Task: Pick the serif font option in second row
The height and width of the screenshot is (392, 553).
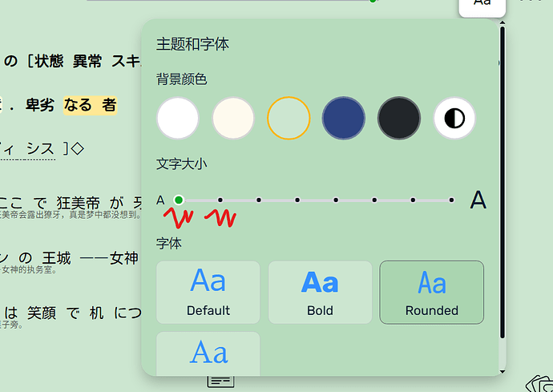Action: [x=208, y=353]
